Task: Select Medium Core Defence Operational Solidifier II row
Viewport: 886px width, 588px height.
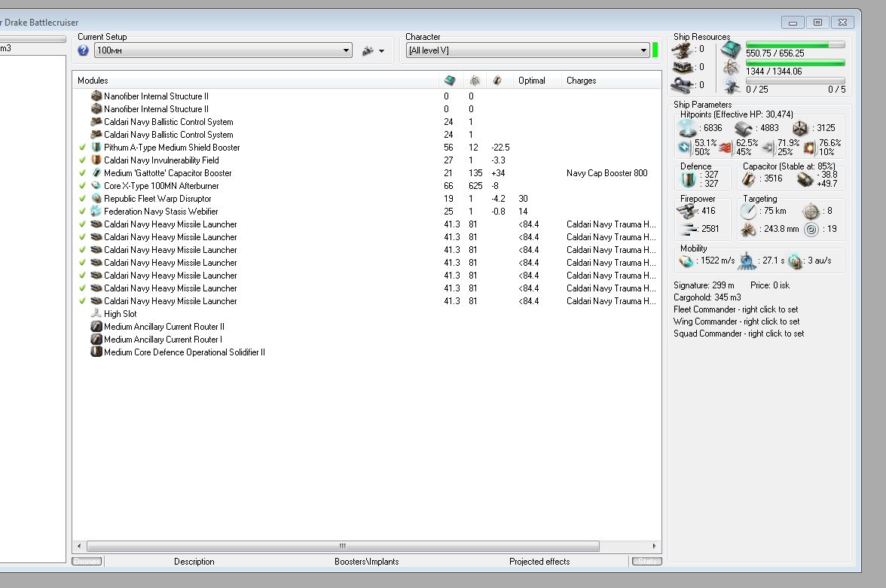Action: [367, 352]
